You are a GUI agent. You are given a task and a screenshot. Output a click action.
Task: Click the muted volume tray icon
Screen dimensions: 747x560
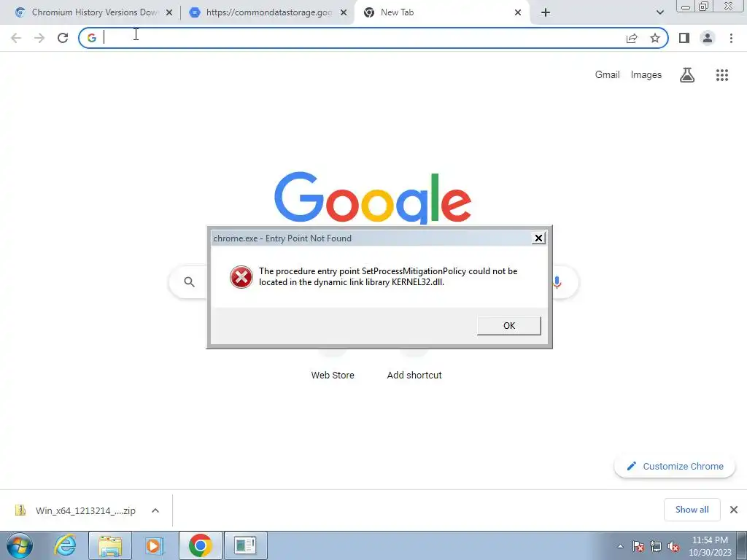pos(673,546)
